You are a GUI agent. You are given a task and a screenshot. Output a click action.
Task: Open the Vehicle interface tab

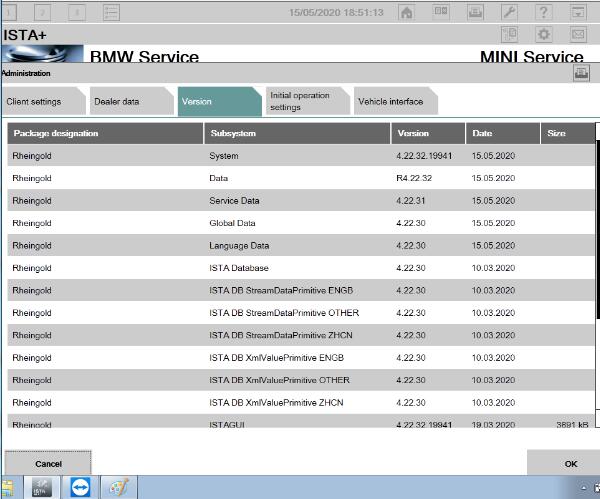coord(396,101)
